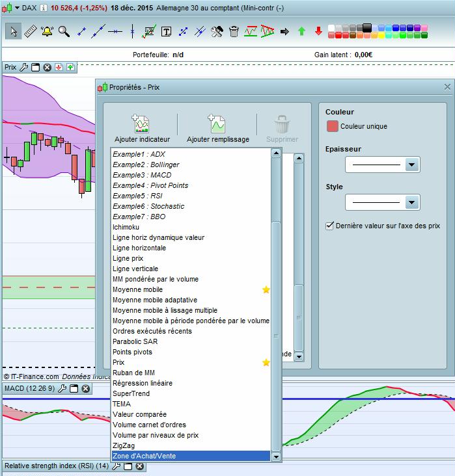This screenshot has width=455, height=476.
Task: Open the DAX instrument dropdown arrow
Action: click(17, 8)
